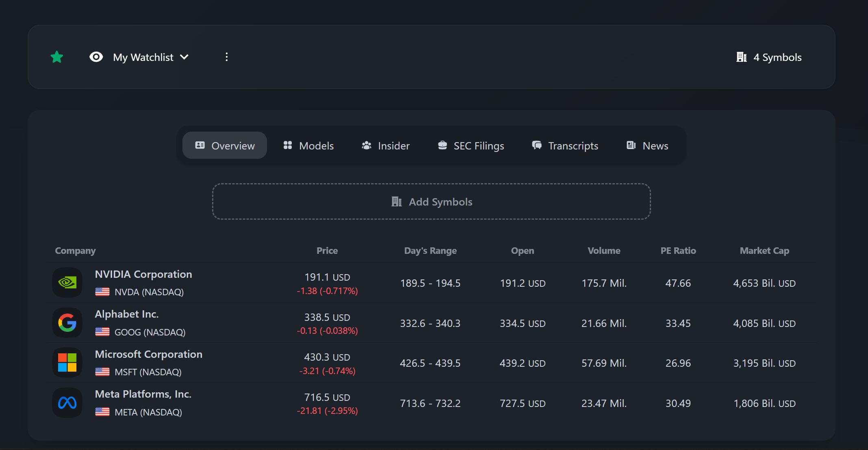Select the Transcripts speech bubble icon
Screen dimensions: 868x450
536,145
